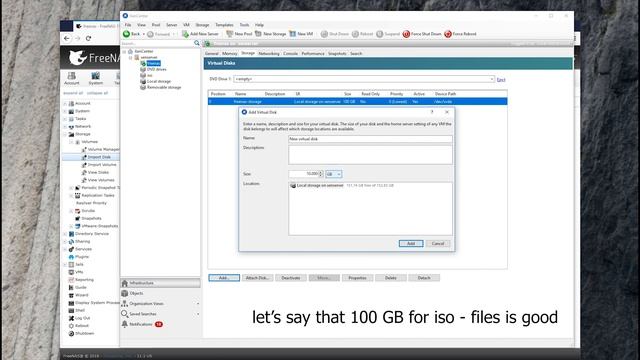Switch to the Networking tab
The height and width of the screenshot is (360, 640).
coord(269,53)
